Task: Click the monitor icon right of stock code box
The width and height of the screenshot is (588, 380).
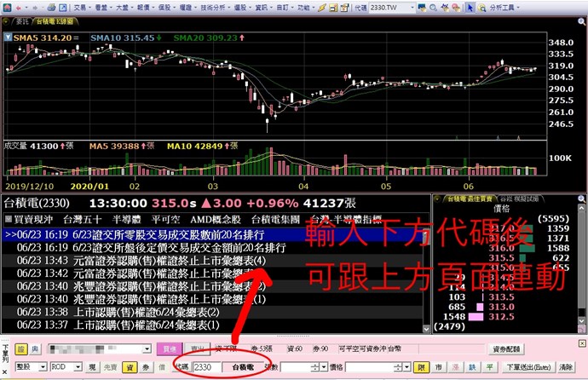Action: pyautogui.click(x=422, y=8)
